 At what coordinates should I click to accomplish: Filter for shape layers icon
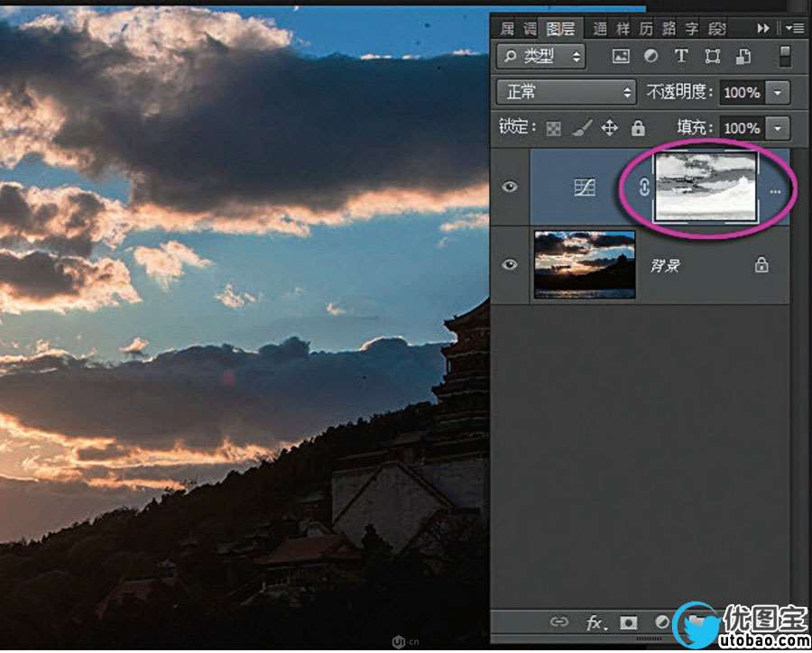click(713, 56)
